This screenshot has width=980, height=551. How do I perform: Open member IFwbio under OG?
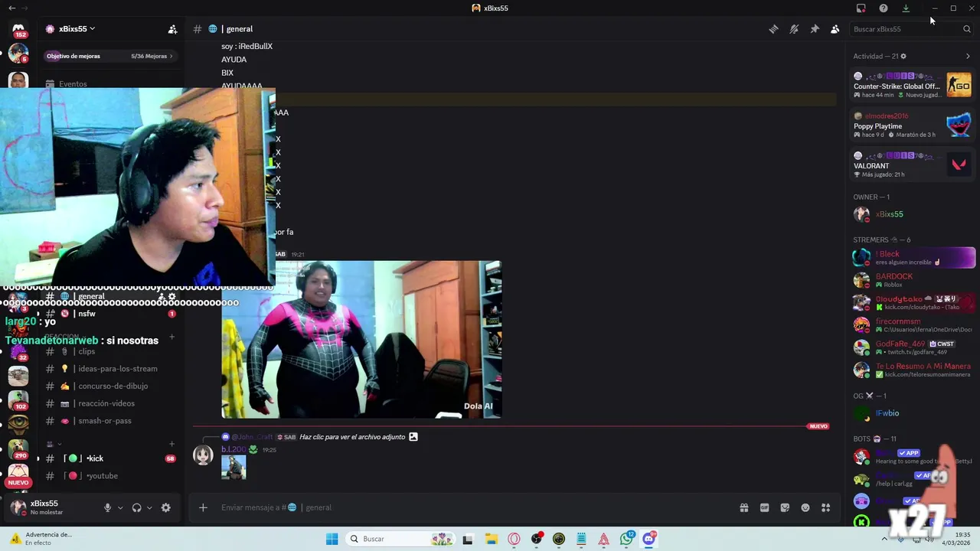(x=913, y=413)
